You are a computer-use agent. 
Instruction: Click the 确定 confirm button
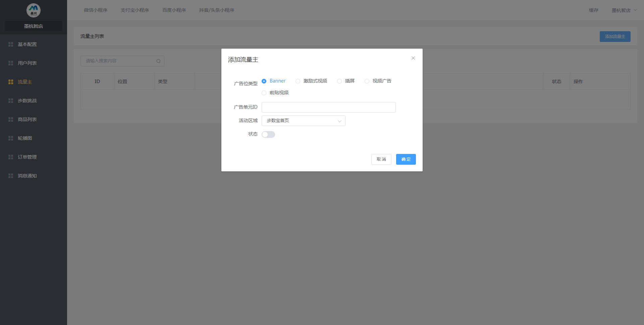pos(406,159)
